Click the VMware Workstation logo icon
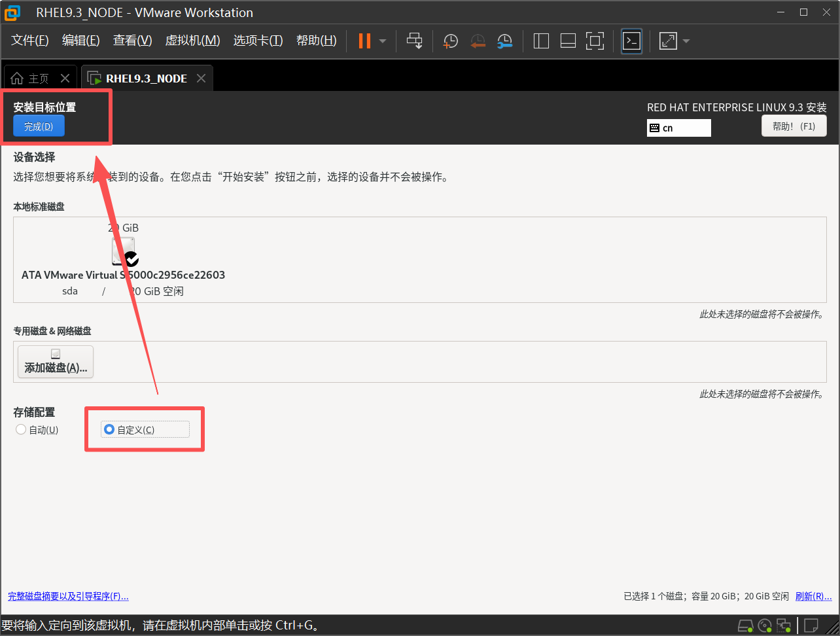840x636 pixels. point(12,12)
